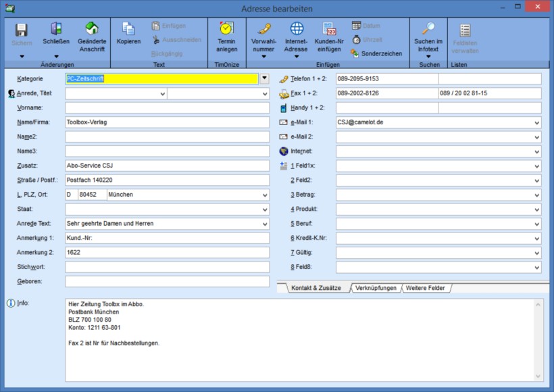Click the Feldlisten verwalten list icon
The image size is (554, 392).
[465, 30]
